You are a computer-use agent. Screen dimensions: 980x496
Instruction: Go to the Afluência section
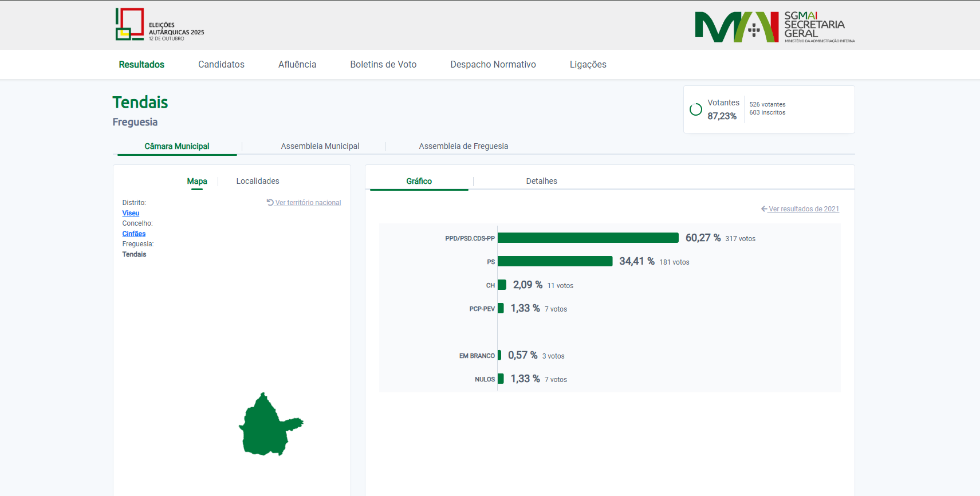[x=297, y=65]
